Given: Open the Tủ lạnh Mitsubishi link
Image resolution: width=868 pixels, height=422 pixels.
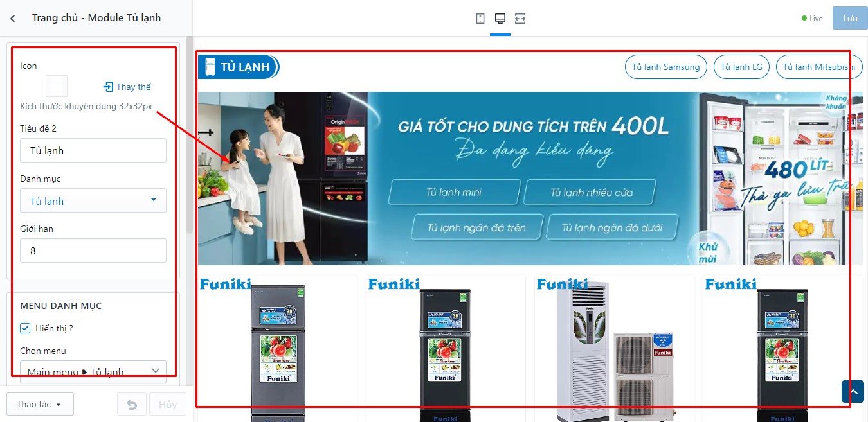Looking at the screenshot, I should (819, 67).
